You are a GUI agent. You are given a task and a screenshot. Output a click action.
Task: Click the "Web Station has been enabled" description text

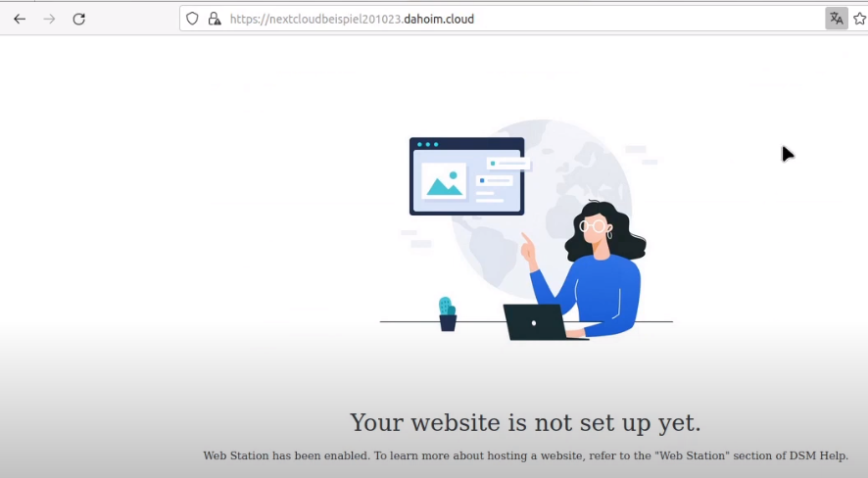click(x=525, y=455)
